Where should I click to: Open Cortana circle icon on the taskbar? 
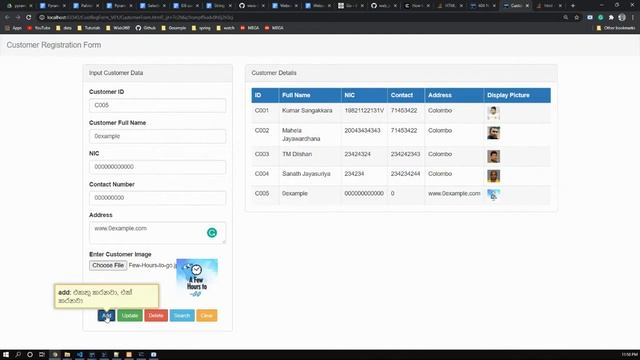[30, 355]
